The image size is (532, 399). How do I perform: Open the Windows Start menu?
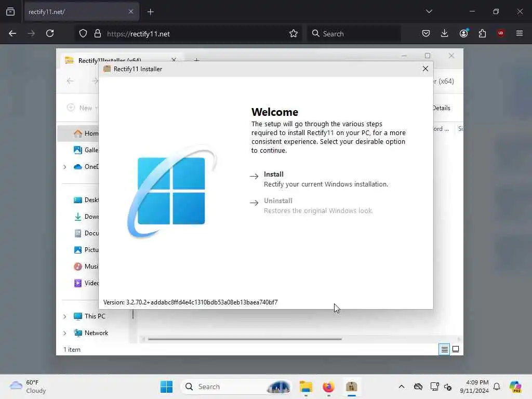coord(166,387)
